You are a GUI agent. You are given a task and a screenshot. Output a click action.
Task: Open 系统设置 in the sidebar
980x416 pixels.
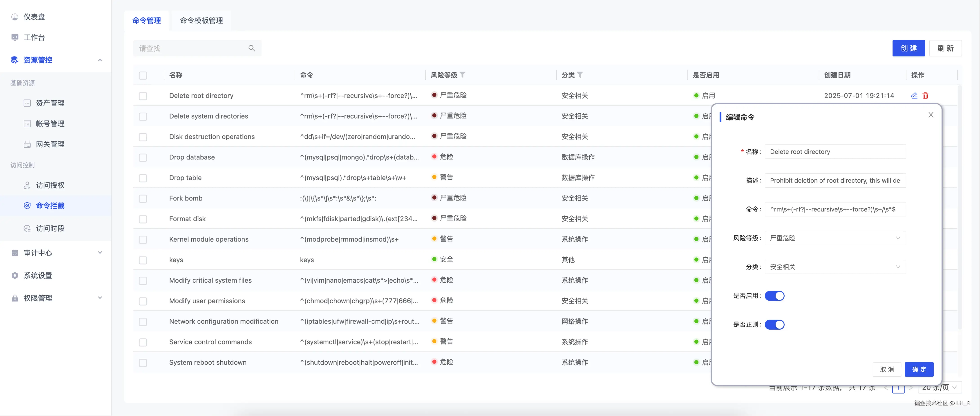[x=38, y=276]
